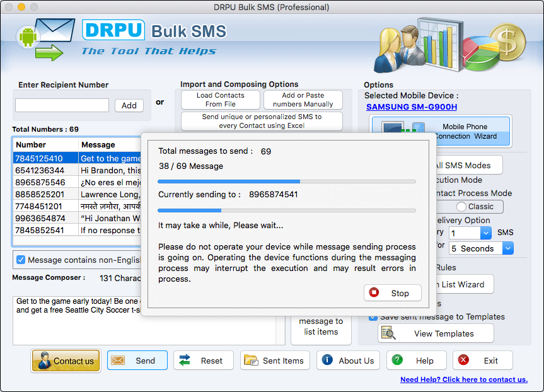Click the 'message to list items' button
The width and height of the screenshot is (544, 392).
[x=321, y=330]
